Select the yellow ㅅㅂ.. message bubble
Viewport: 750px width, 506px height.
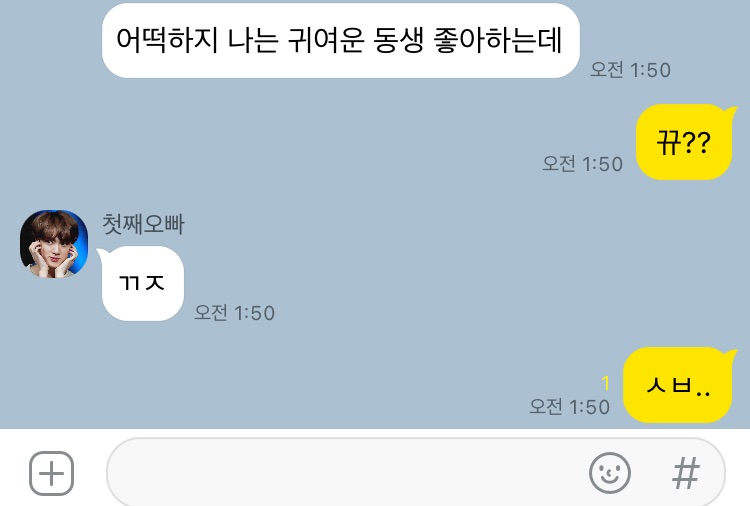(x=677, y=385)
